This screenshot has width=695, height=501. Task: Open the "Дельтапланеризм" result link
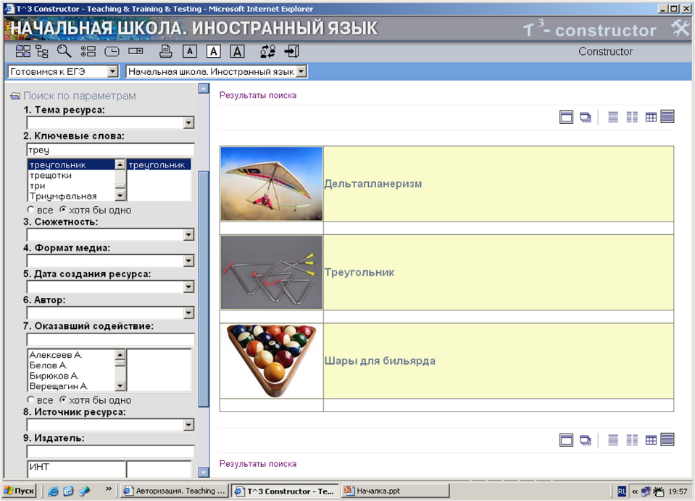[373, 184]
